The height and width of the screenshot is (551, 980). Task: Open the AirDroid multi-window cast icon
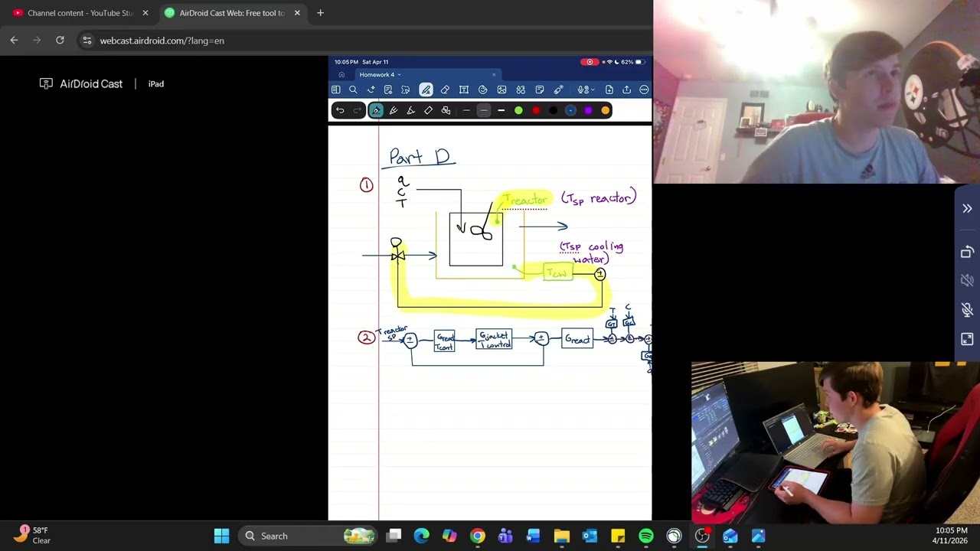click(967, 252)
